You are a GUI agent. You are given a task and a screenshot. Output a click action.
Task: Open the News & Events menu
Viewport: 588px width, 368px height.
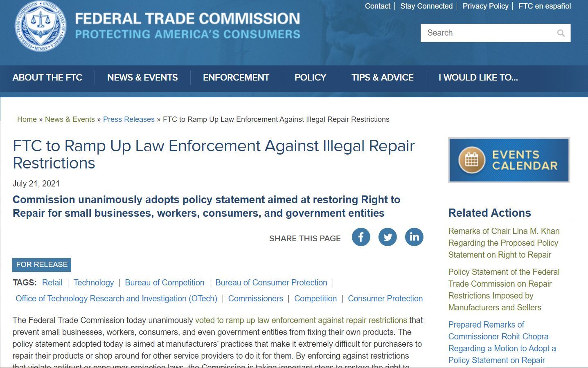point(142,78)
